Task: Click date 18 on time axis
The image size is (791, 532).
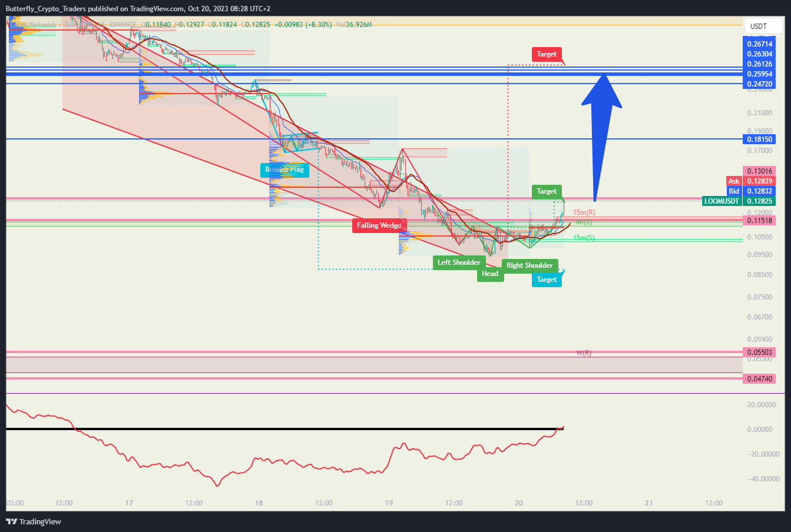Action: (259, 503)
